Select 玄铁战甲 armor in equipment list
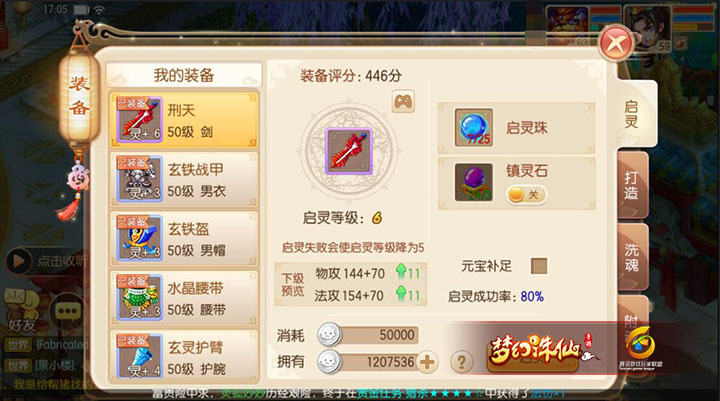Viewport: 720px width, 401px height. click(x=184, y=180)
